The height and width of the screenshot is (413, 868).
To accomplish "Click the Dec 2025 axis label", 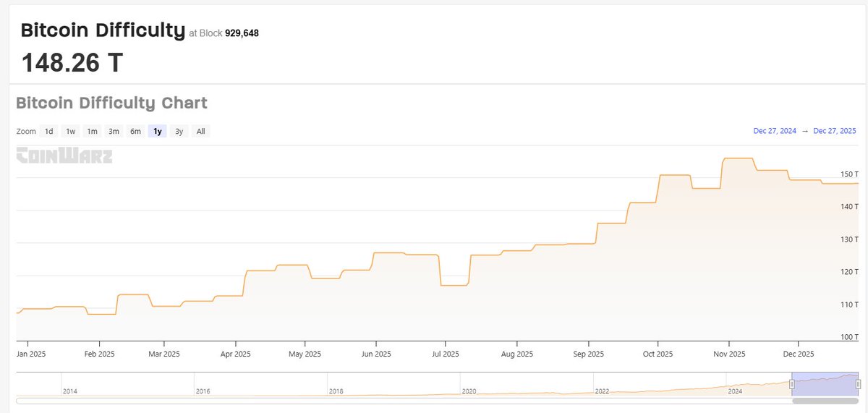I will 798,354.
